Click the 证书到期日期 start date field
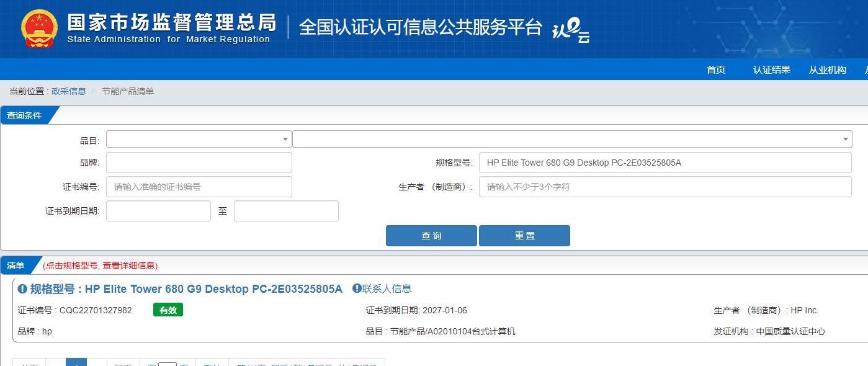 [x=158, y=211]
